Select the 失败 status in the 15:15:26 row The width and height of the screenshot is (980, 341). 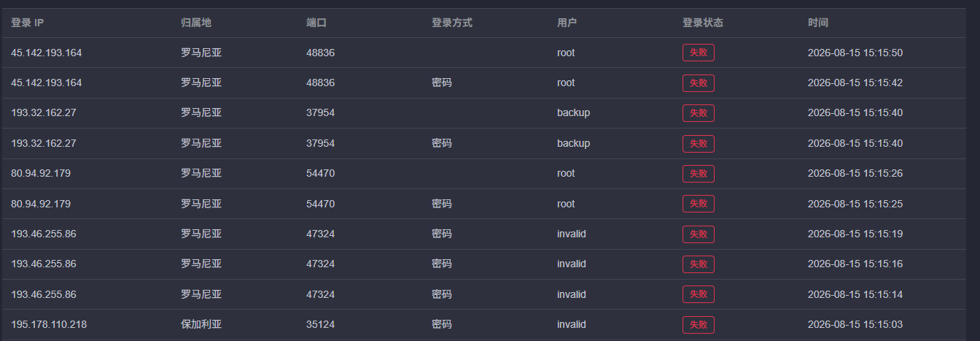tap(699, 173)
